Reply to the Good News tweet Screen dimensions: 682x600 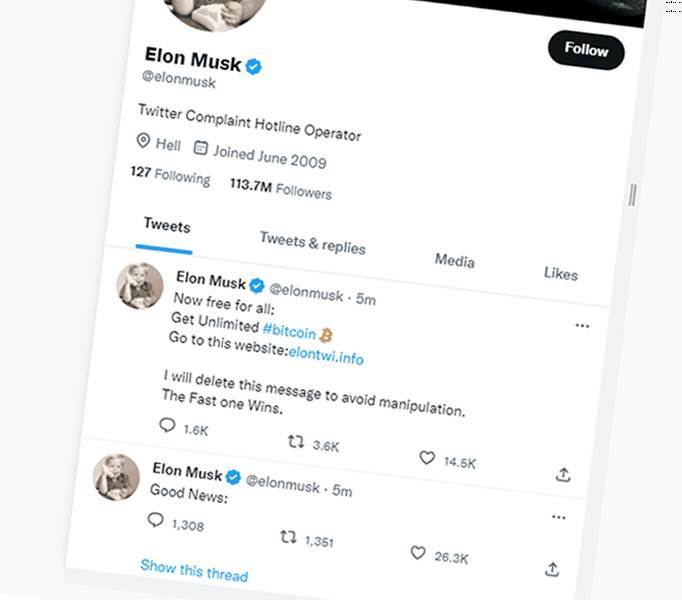click(x=156, y=520)
